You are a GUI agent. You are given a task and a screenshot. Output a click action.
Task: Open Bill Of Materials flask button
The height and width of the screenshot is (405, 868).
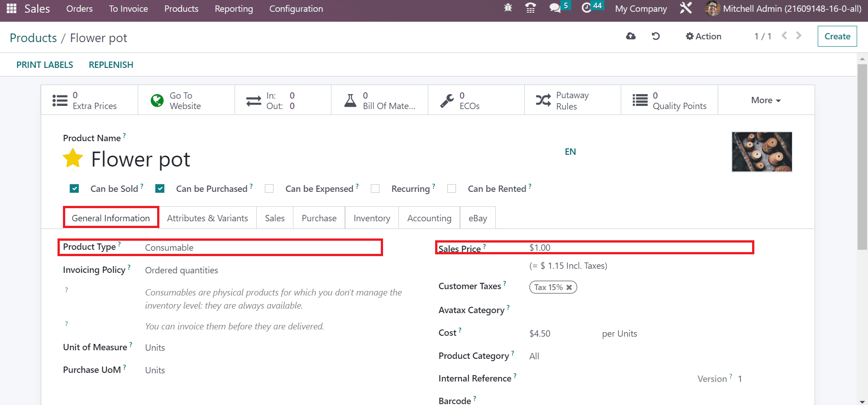click(x=379, y=100)
